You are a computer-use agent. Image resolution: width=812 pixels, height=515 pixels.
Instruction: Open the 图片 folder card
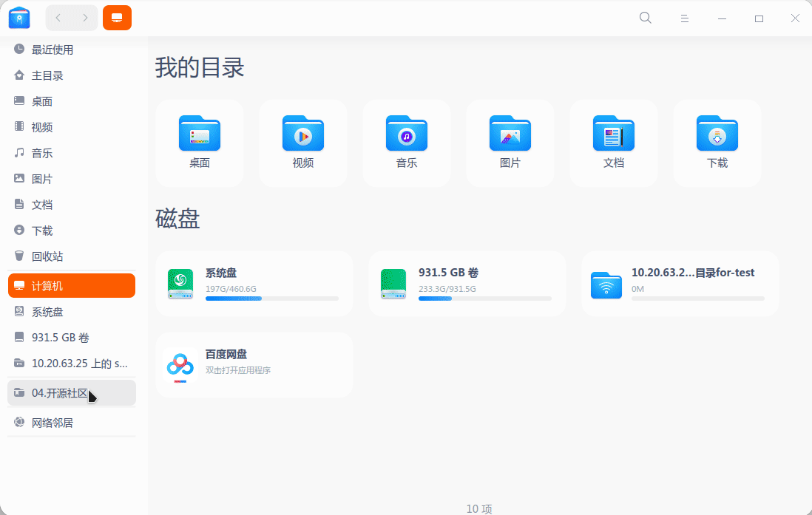tap(510, 143)
